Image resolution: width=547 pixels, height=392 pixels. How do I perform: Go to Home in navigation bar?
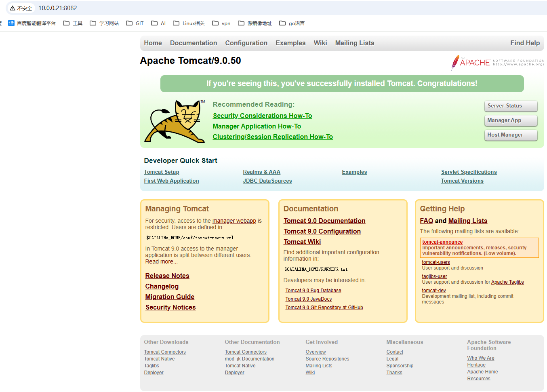tap(153, 43)
